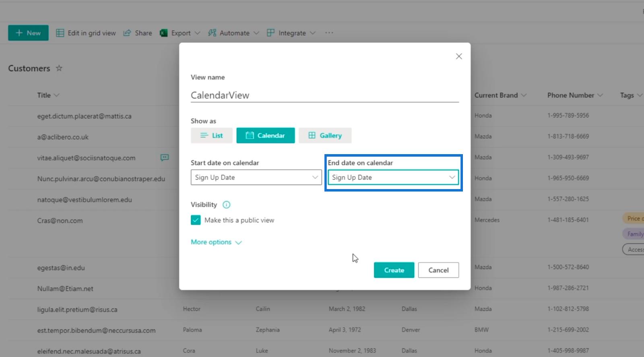Image resolution: width=644 pixels, height=357 pixels.
Task: Click date April 3, 1972
Action: [x=345, y=330]
